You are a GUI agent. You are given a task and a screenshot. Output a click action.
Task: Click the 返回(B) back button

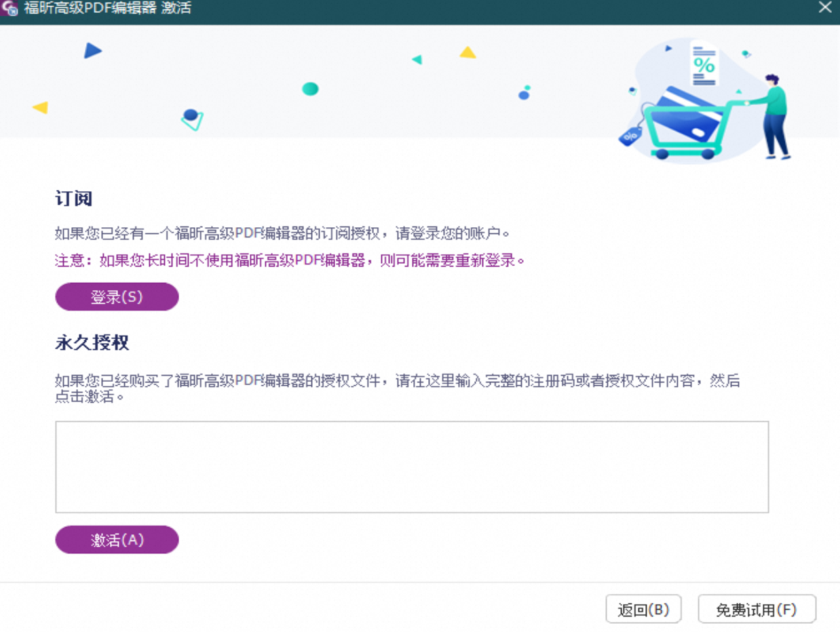coord(643,610)
